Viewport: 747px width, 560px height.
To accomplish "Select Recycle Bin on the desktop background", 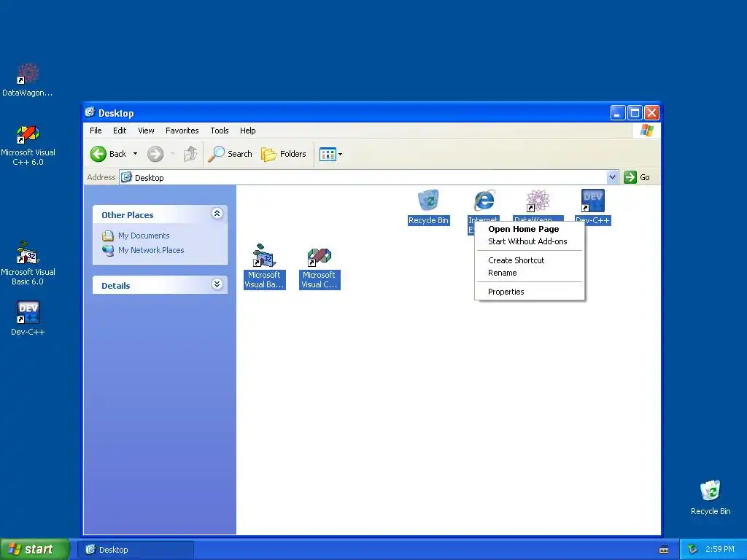I will (711, 497).
